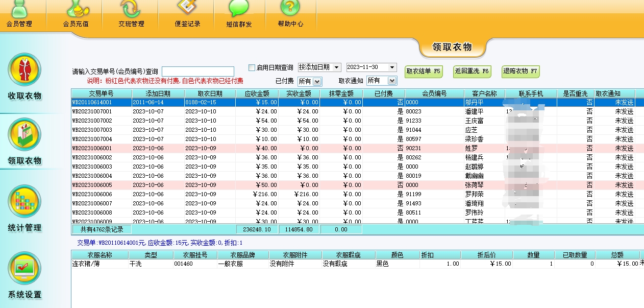Screen dimensions: 644x308
Task: Enable the 启用日期查询 checkbox
Action: [252, 67]
